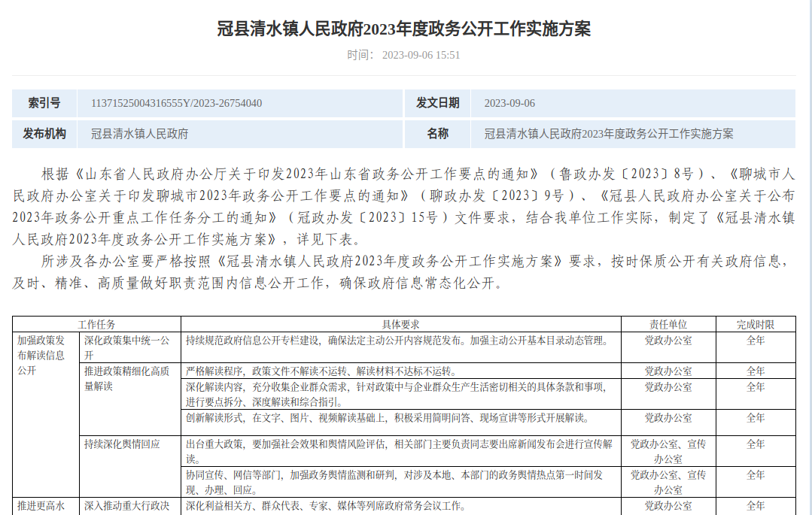Click the page title about 2023年度政务公开工作实施方案

click(x=404, y=29)
